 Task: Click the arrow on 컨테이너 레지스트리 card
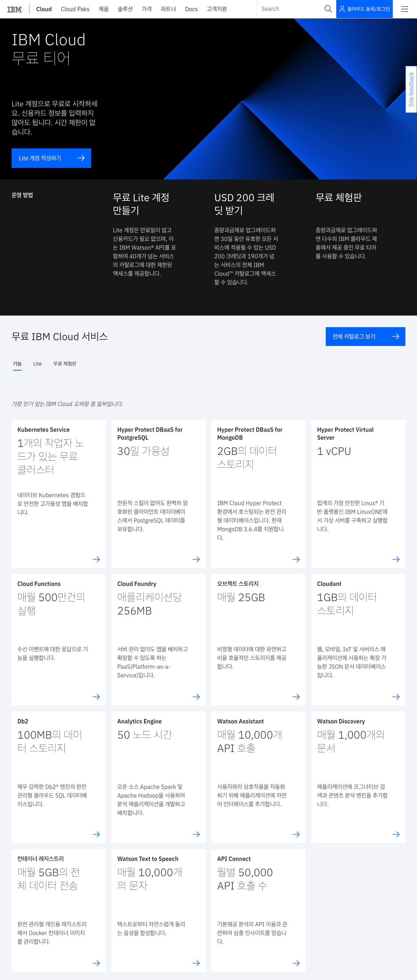tap(96, 963)
